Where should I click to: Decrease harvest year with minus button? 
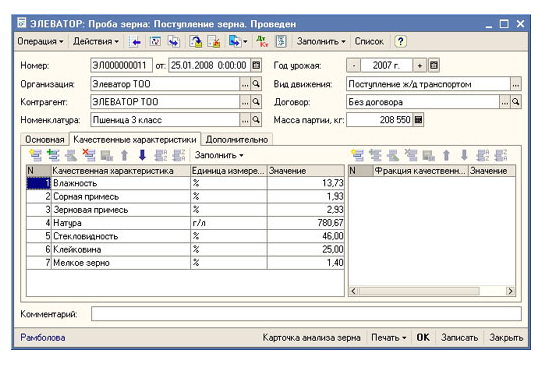click(353, 65)
